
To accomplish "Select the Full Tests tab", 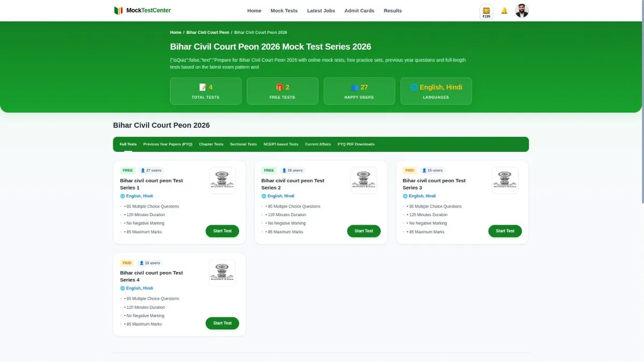I will [x=128, y=144].
